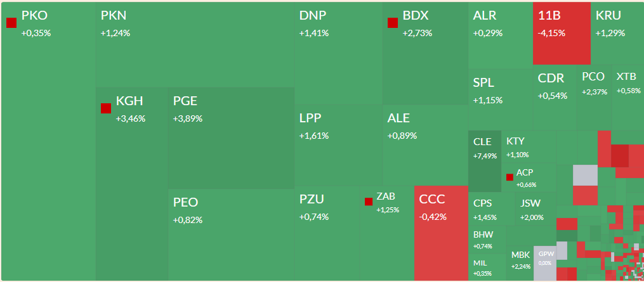Screen dimensions: 644x282
Task: Click the red square marker beside PKO
Action: 11,23
